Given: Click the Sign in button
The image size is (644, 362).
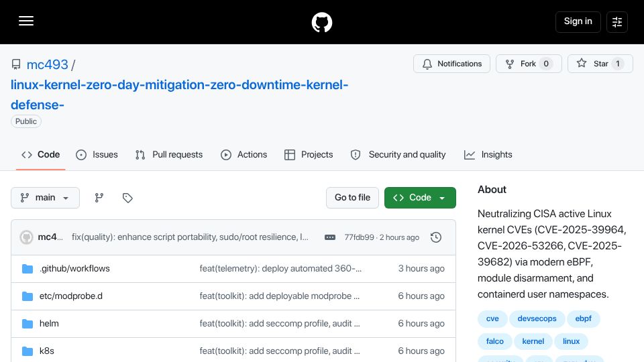Looking at the screenshot, I should 578,21.
